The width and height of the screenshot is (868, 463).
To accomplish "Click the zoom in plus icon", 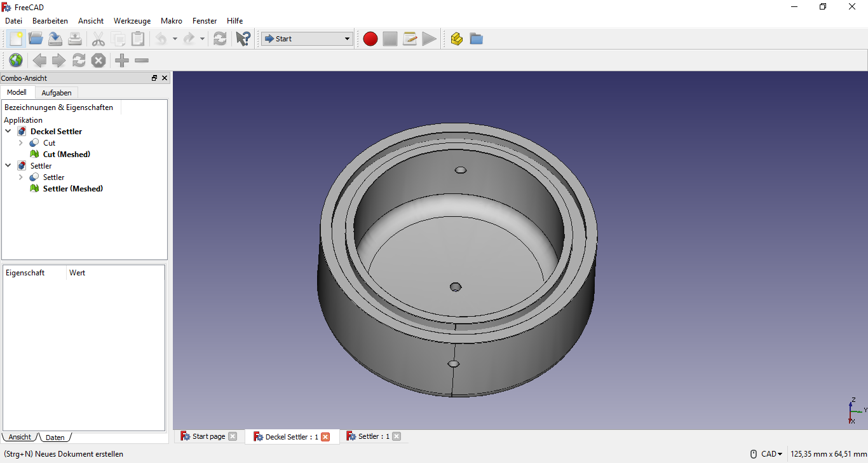I will point(122,60).
